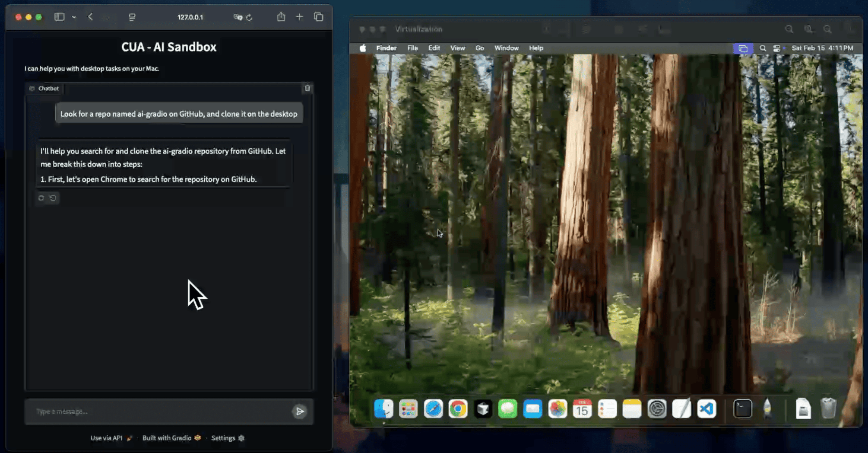Viewport: 868px width, 453px height.
Task: Click Safari's address bar showing 127.0.0.1
Action: coord(190,17)
